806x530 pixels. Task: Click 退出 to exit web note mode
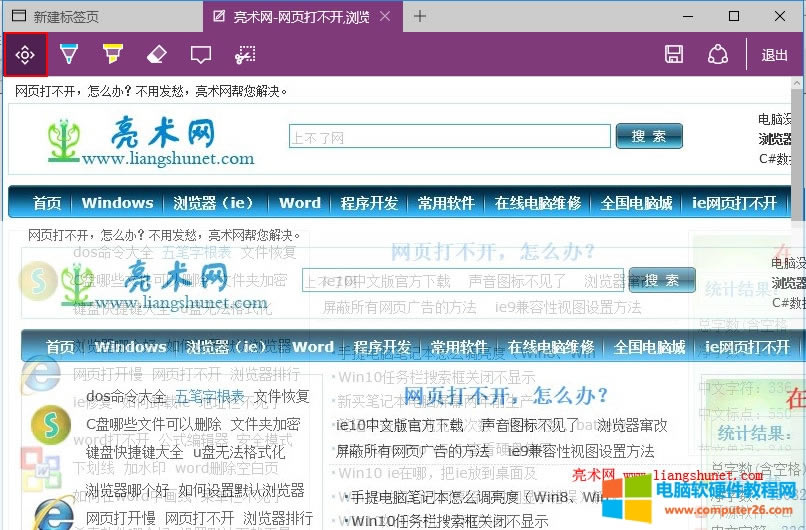[x=775, y=55]
